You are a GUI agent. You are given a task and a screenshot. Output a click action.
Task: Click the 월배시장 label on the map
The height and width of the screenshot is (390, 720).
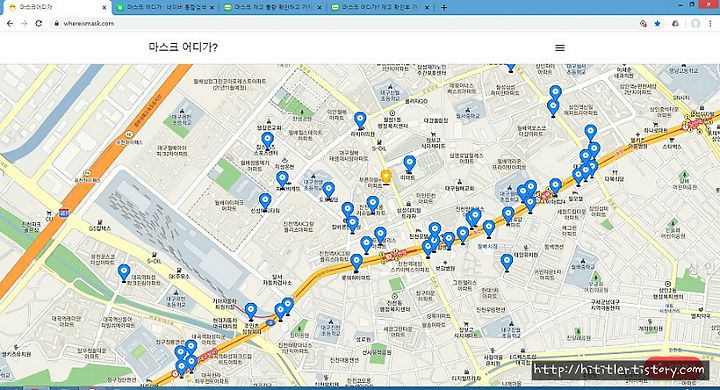click(487, 246)
